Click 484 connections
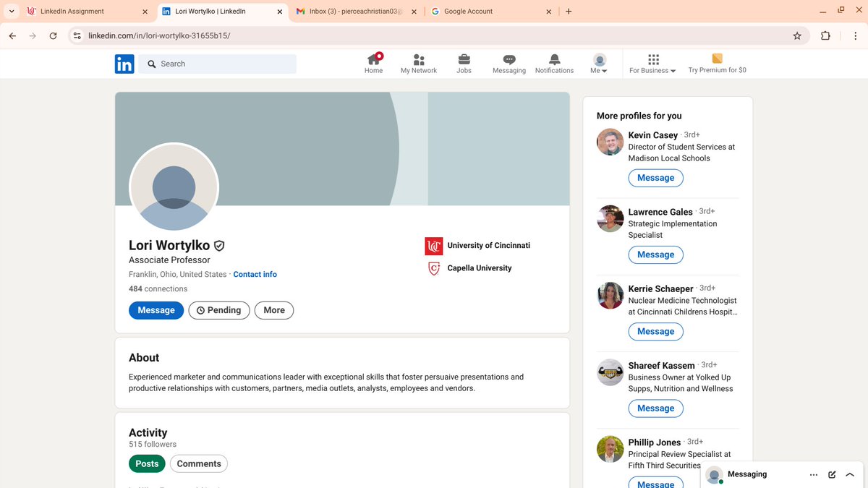 (x=158, y=288)
